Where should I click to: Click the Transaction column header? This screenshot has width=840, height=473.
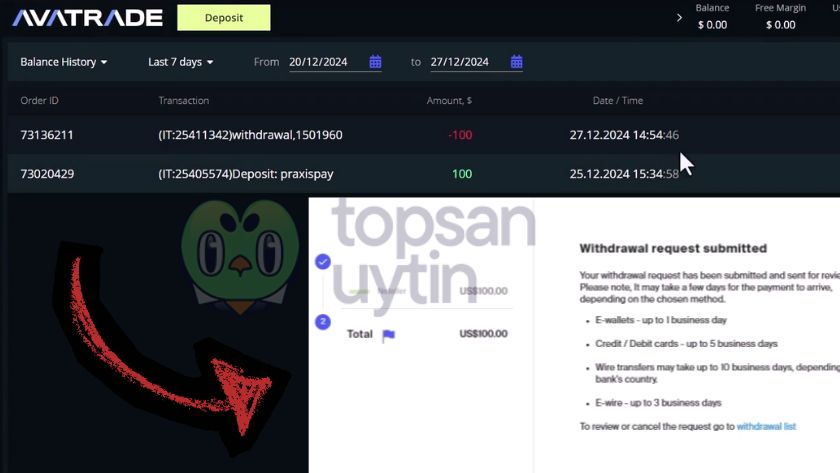pos(184,100)
